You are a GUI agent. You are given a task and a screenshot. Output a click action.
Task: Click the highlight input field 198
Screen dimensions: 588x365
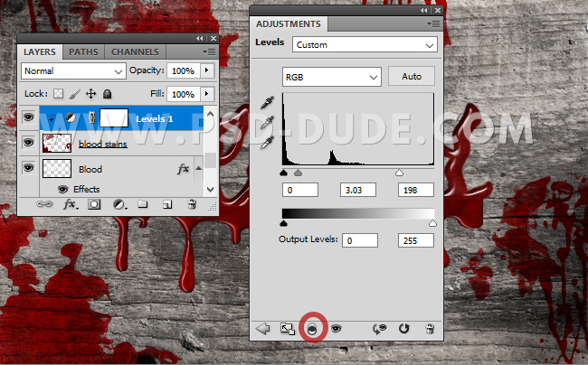coord(416,190)
